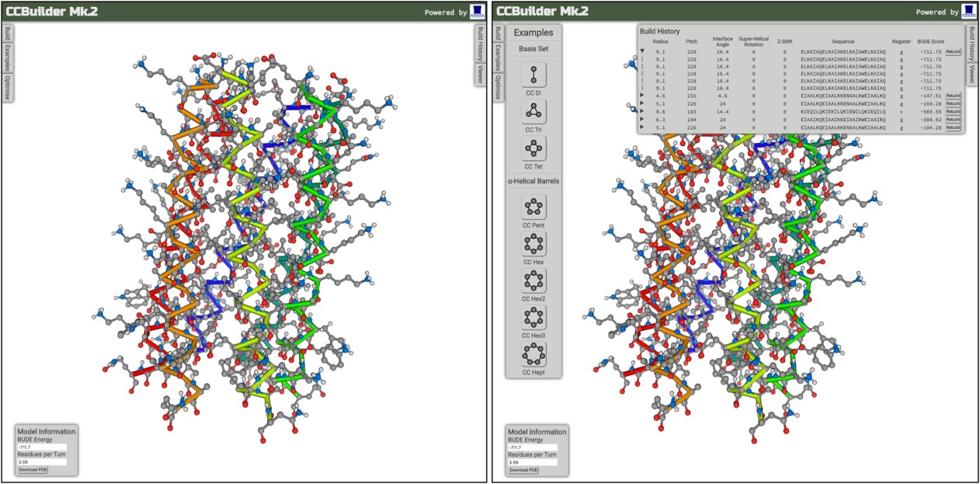Click the Examples panel title
980x484 pixels.
(x=533, y=33)
